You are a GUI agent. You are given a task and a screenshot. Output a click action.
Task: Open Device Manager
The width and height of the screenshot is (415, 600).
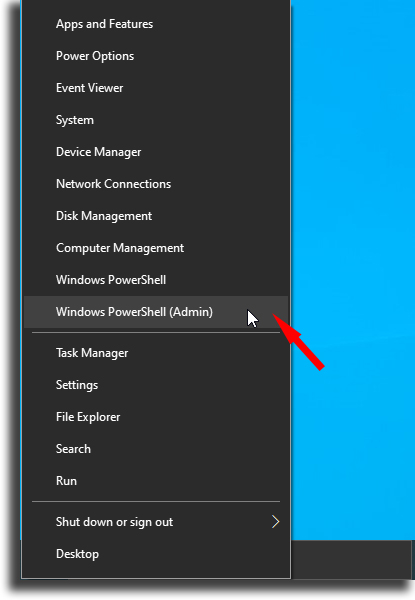coord(156,152)
